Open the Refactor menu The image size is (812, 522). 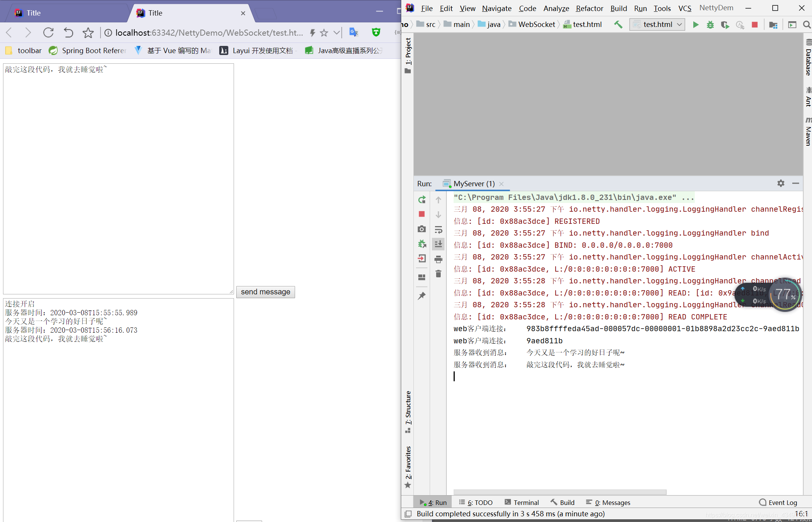click(x=589, y=8)
